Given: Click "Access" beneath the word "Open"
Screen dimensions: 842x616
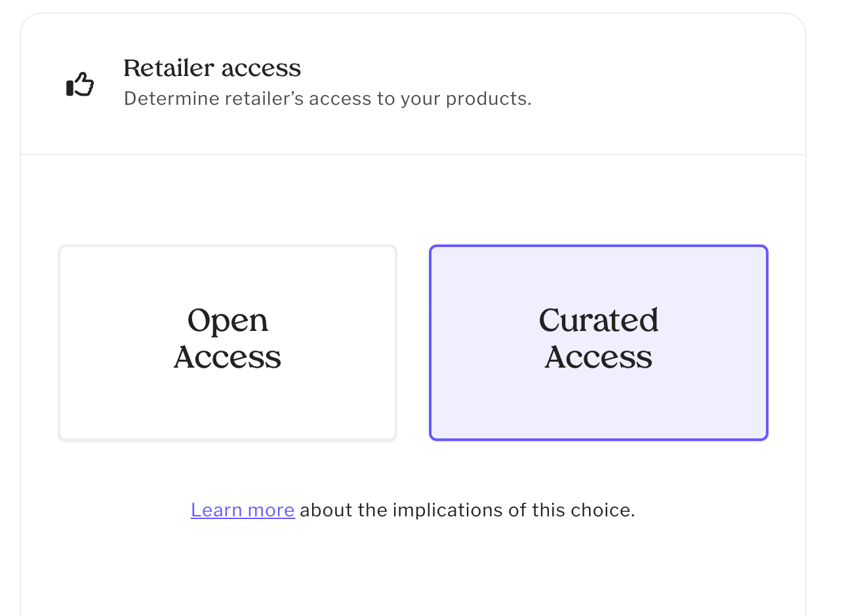Looking at the screenshot, I should (228, 358).
